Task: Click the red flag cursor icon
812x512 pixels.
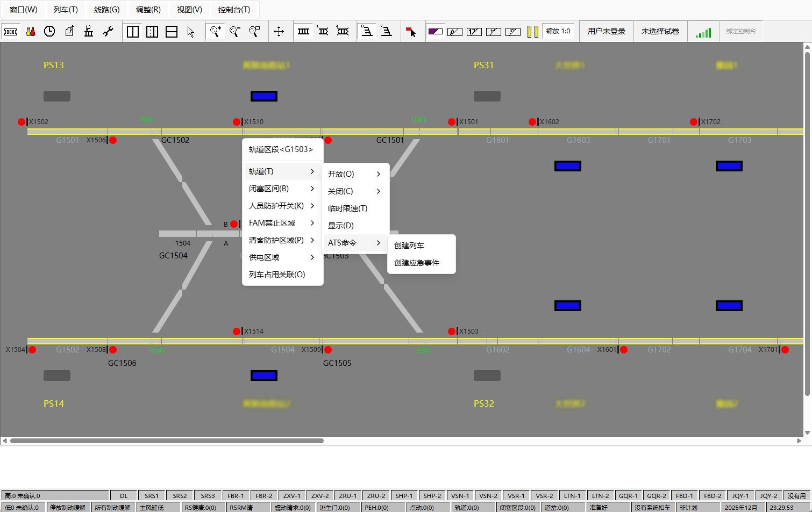Action: click(411, 32)
